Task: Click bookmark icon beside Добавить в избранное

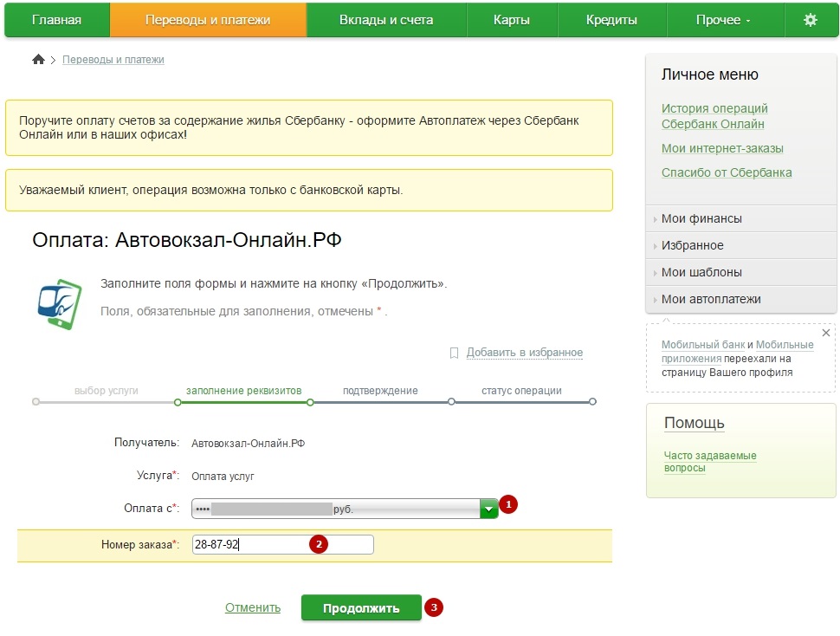Action: (454, 354)
